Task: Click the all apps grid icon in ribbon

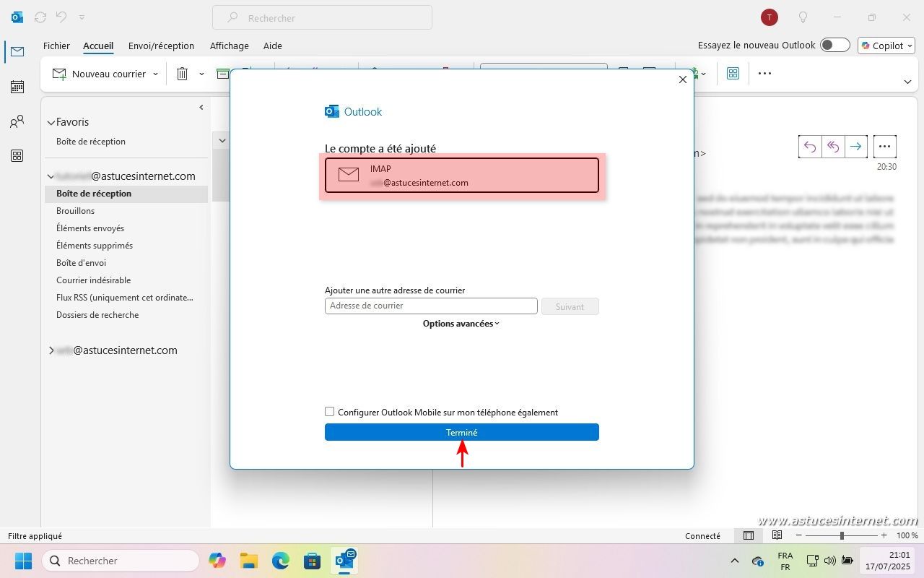Action: tap(733, 74)
